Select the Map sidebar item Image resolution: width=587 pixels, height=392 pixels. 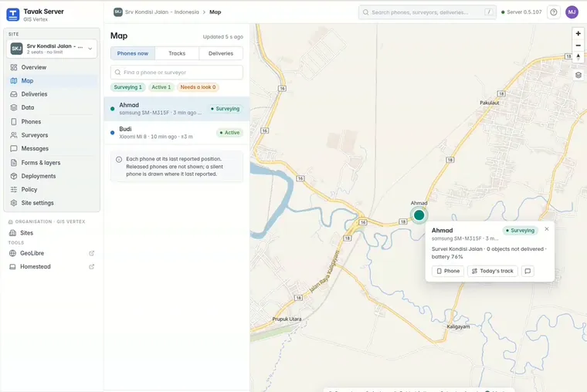[x=52, y=81]
